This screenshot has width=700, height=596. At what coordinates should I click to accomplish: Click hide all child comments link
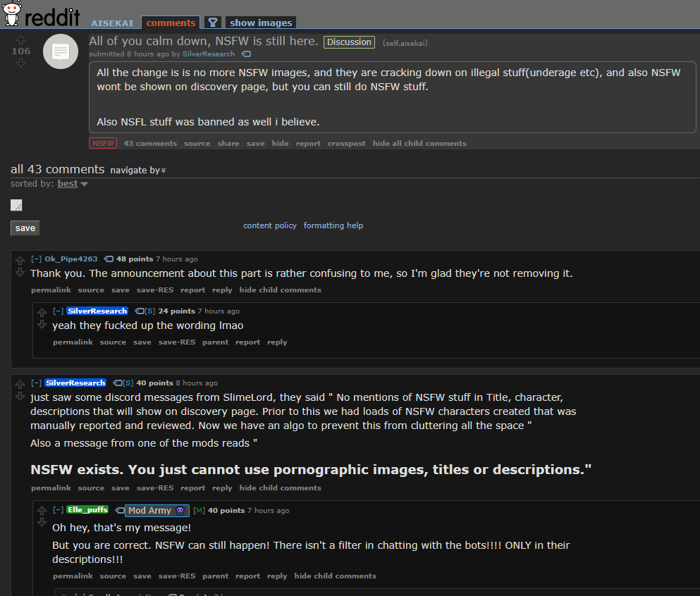419,143
